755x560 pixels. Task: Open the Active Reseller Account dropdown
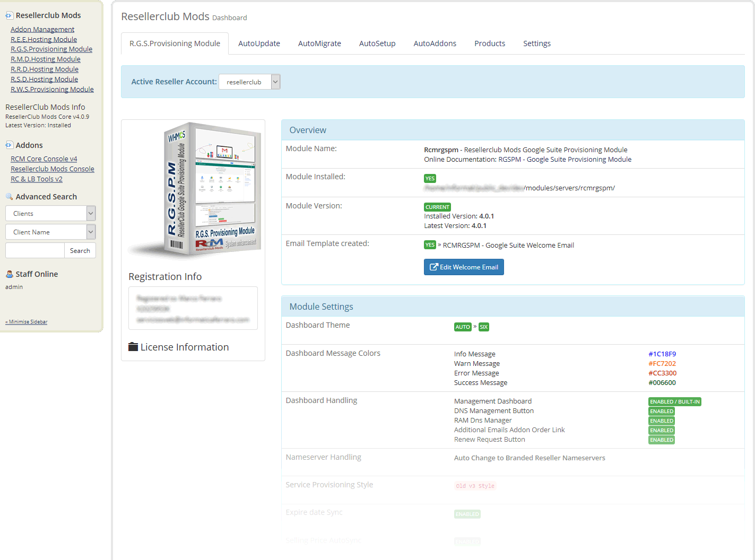(249, 82)
